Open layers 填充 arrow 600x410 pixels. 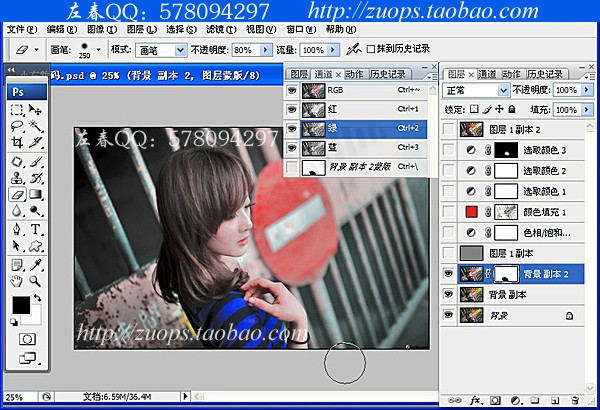(587, 110)
